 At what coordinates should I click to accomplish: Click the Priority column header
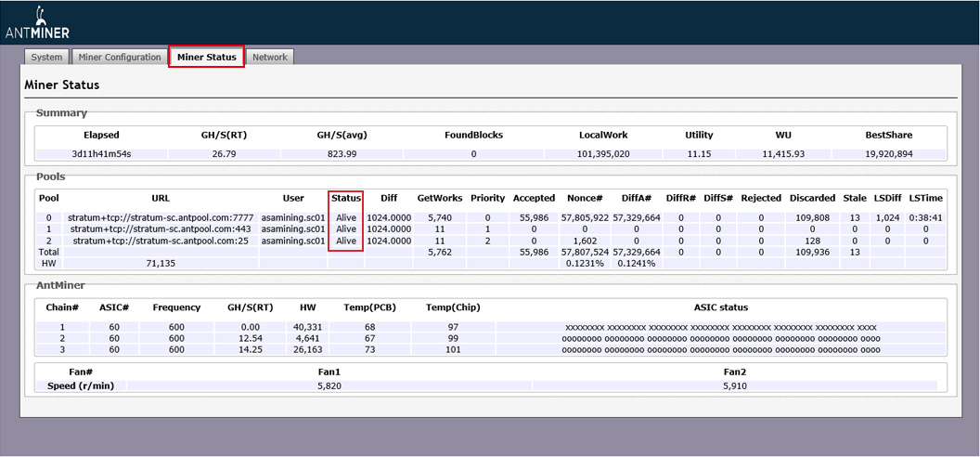coord(487,198)
